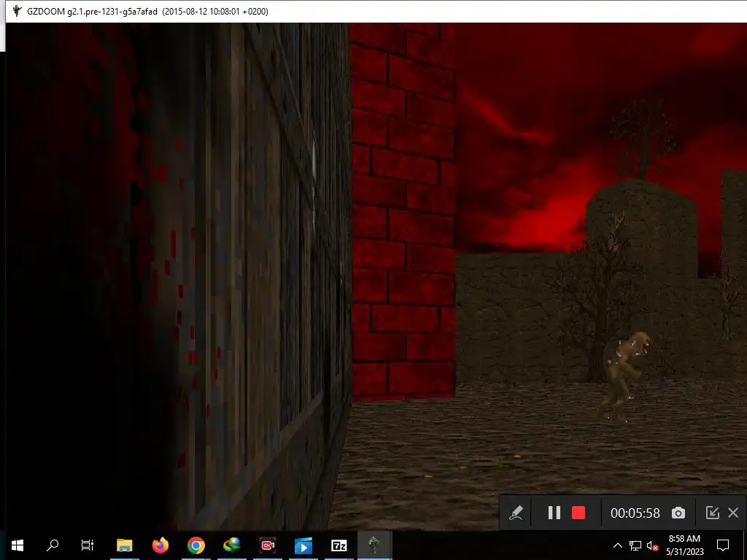
Task: Open 7-Zip from the taskbar
Action: (x=339, y=545)
